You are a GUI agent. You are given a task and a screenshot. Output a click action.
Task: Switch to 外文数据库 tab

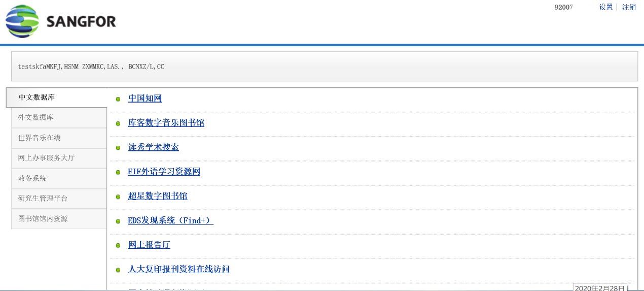(59, 118)
